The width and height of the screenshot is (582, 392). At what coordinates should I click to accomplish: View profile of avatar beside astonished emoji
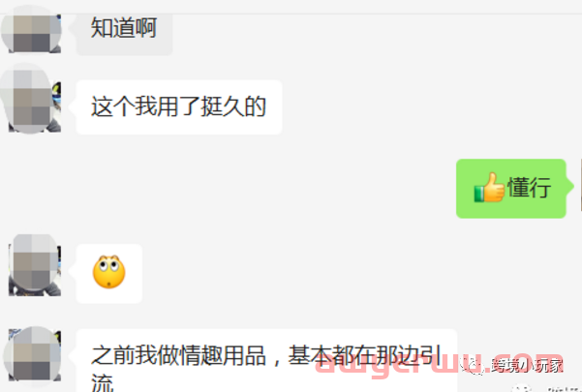point(34,265)
